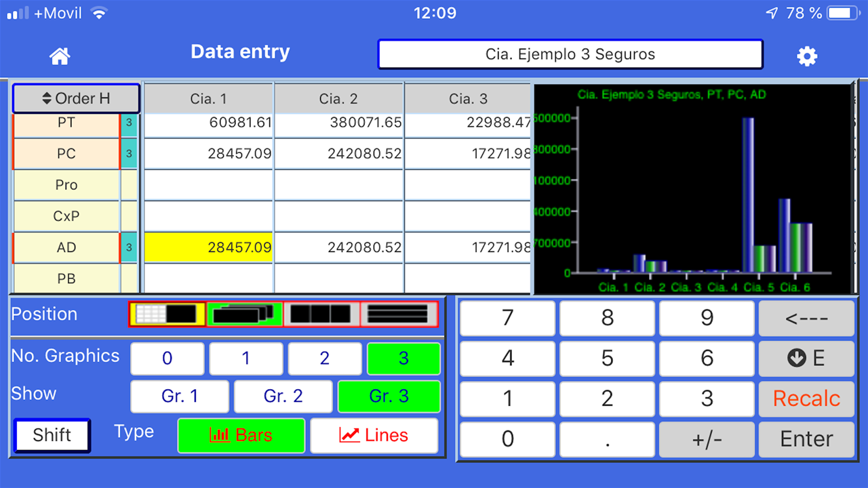Viewport: 868px width, 488px height.
Task: Tap keypad digit 2
Action: (x=607, y=399)
